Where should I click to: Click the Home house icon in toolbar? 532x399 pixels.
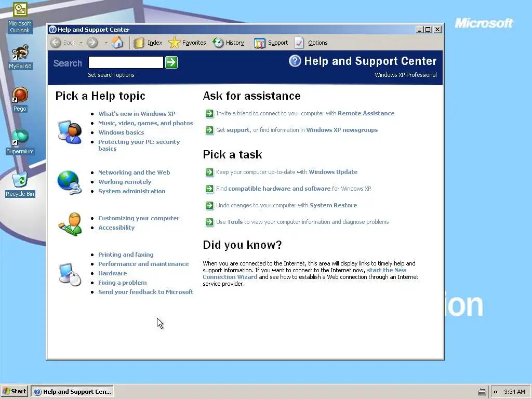117,43
